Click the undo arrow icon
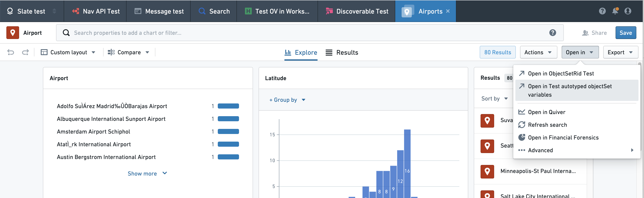 tap(10, 52)
